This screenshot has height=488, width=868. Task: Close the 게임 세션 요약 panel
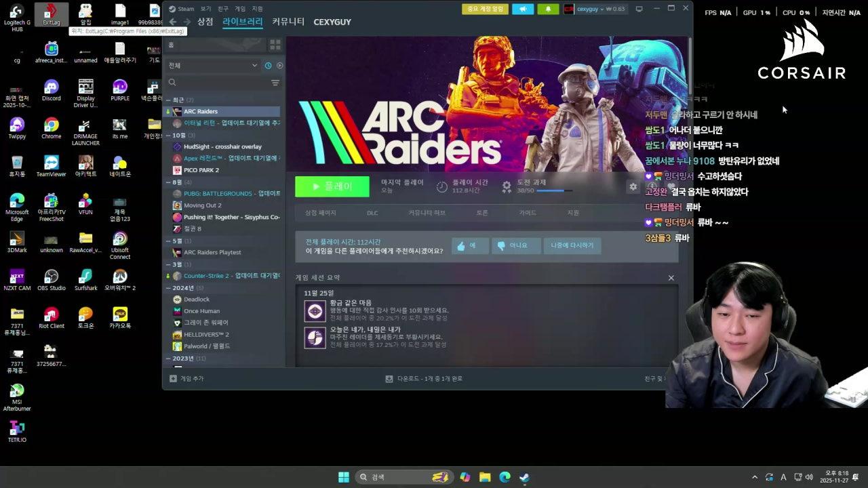[x=671, y=277]
